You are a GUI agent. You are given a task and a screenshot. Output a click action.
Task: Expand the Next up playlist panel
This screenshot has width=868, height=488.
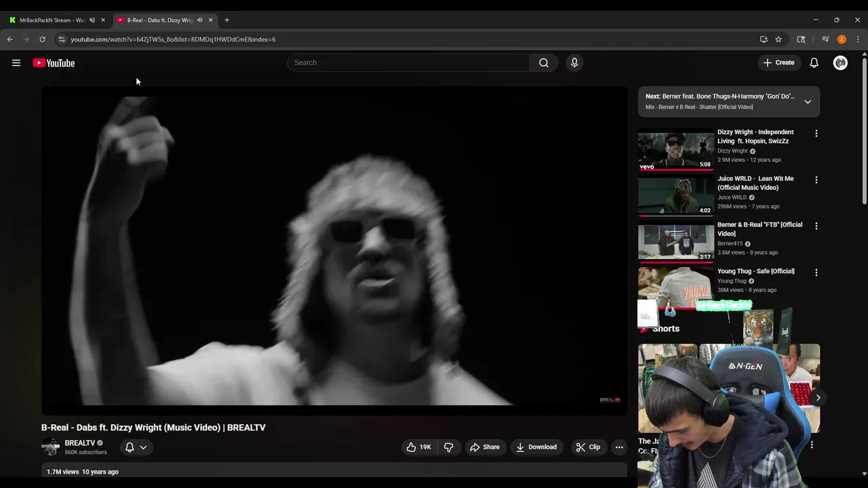(x=808, y=102)
